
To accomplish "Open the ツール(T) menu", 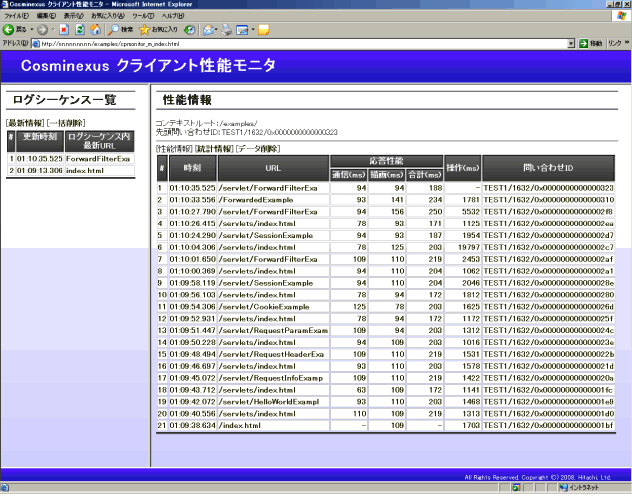I will pyautogui.click(x=143, y=17).
